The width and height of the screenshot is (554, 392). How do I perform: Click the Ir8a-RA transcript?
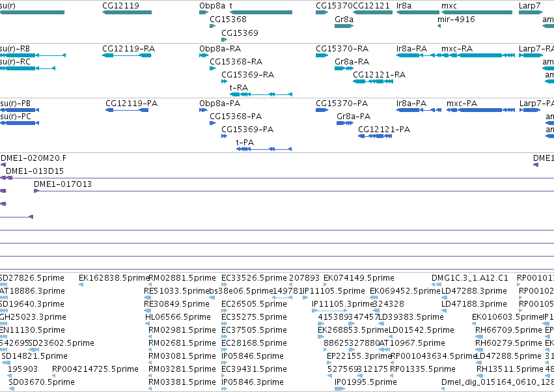(418, 55)
